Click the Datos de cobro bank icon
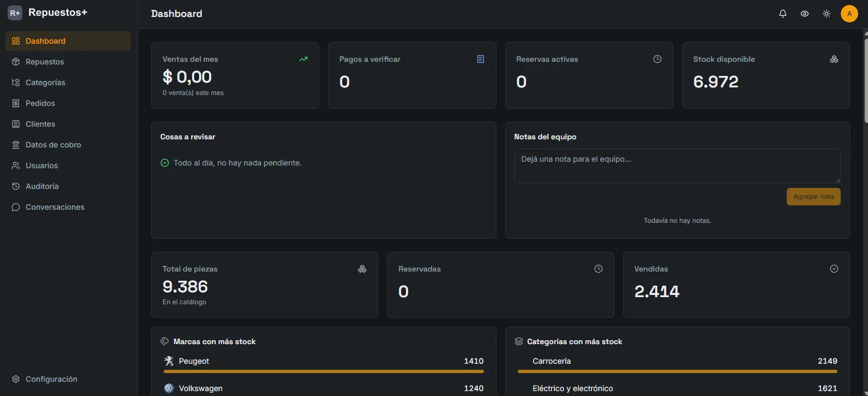 point(16,145)
